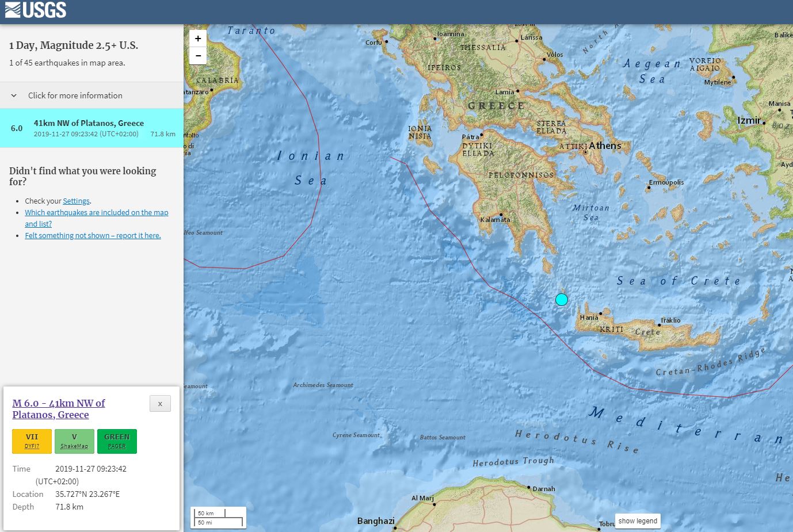Show the map legend
The width and height of the screenshot is (793, 532).
click(638, 521)
